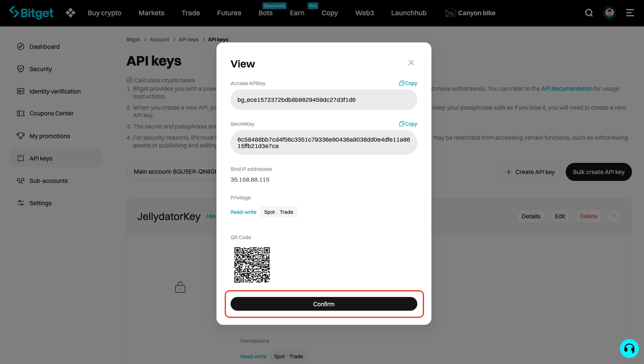
Task: Click the Security shield icon
Action: coord(20,69)
